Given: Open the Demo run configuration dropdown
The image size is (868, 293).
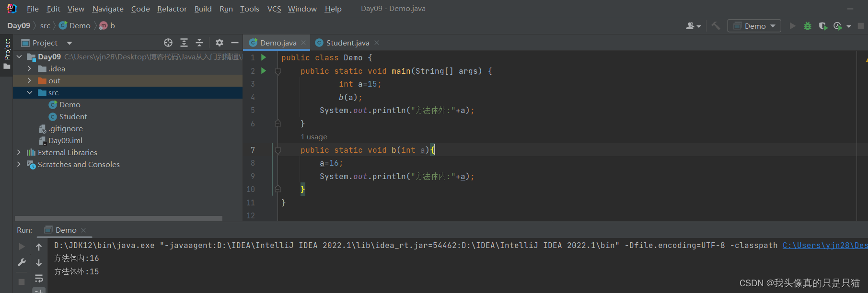Looking at the screenshot, I should [x=754, y=26].
